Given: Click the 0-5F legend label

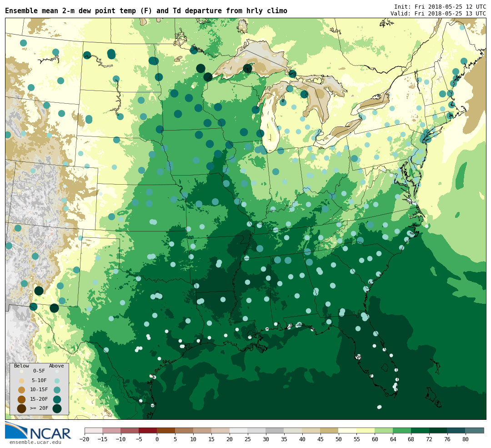Looking at the screenshot, I should click(39, 371).
